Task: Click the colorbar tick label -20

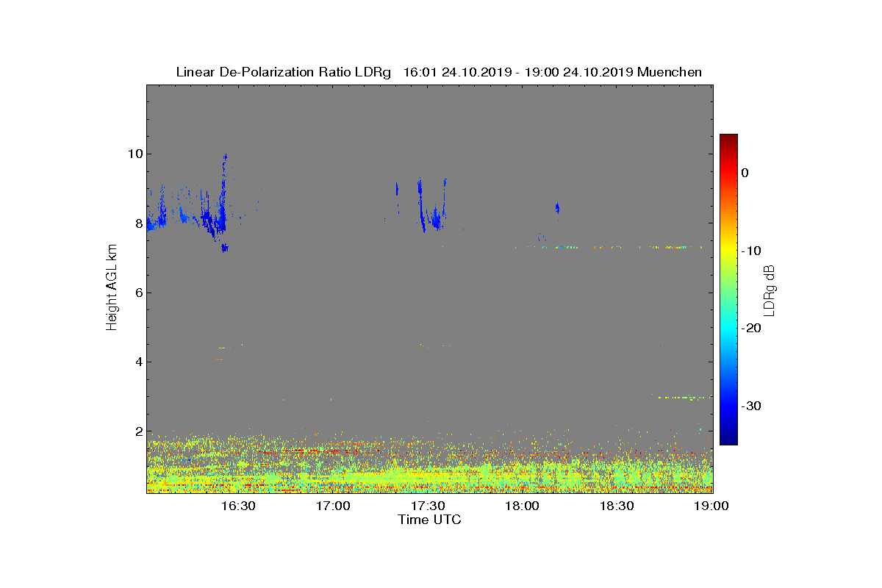Action: point(750,329)
